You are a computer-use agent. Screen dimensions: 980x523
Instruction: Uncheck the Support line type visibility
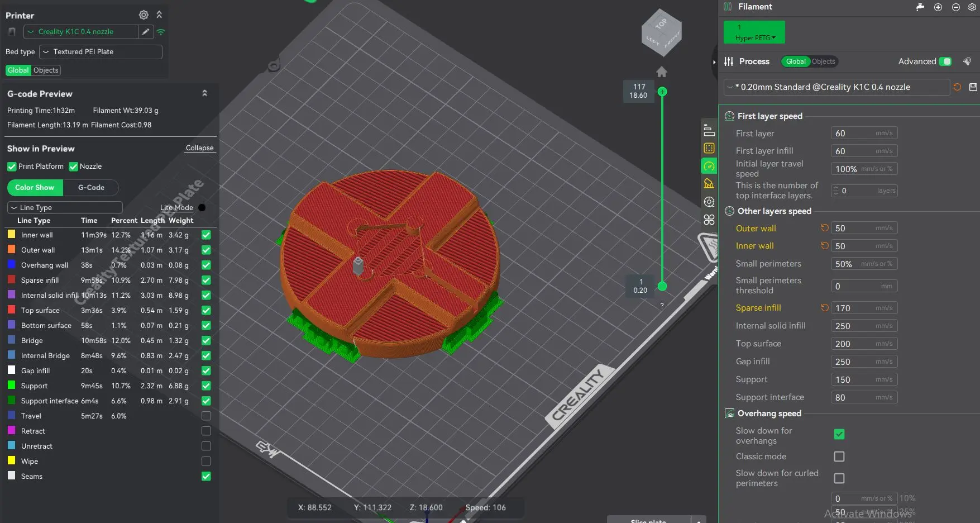click(206, 386)
